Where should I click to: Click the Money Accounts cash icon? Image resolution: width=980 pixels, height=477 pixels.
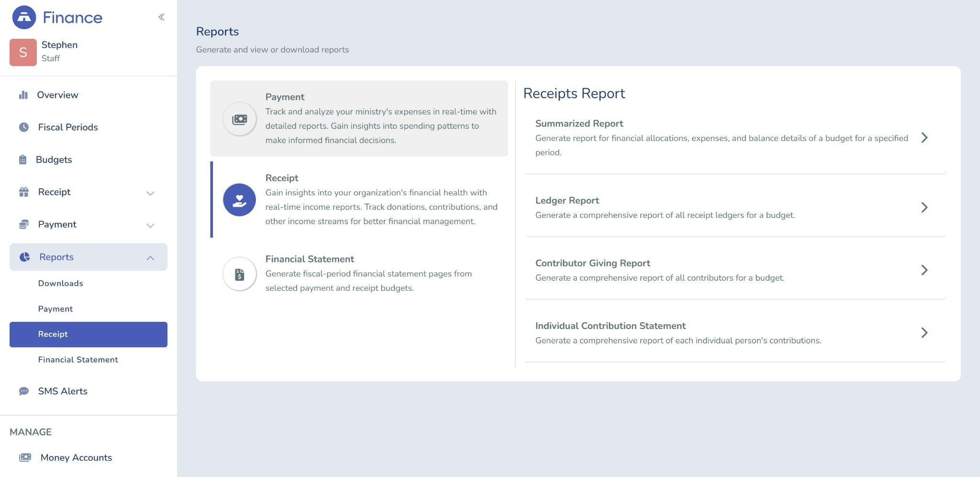tap(25, 457)
